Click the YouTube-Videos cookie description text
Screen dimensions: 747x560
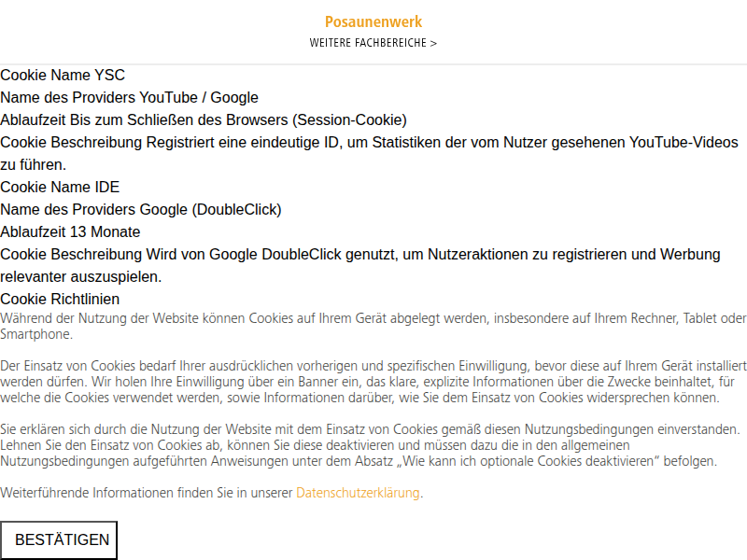click(x=369, y=153)
